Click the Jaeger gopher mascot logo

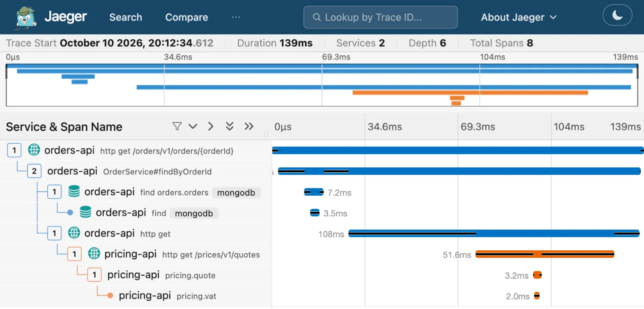(x=25, y=17)
